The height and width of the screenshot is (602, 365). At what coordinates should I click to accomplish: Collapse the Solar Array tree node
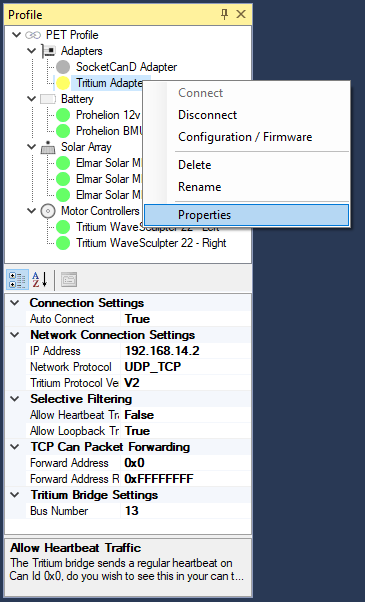[31, 147]
